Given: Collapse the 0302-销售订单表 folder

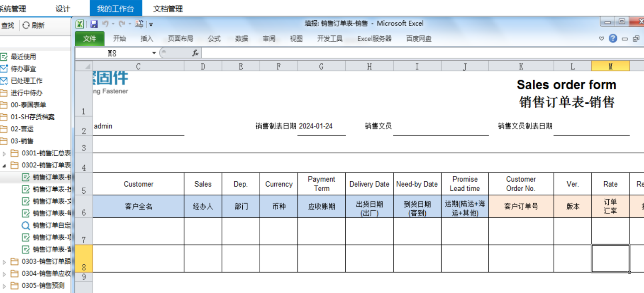Looking at the screenshot, I should click(5, 165).
